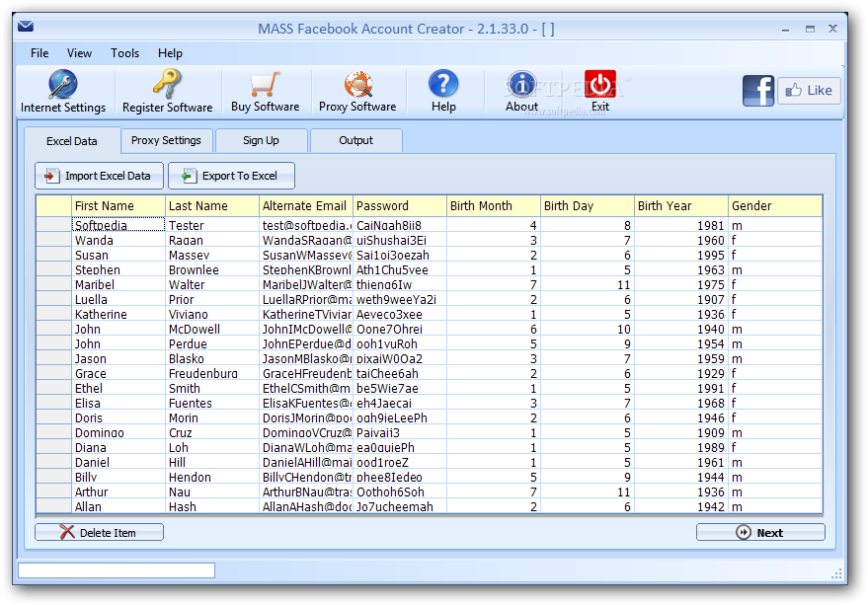Select the last name cell 'Brownlee'
Image resolution: width=868 pixels, height=605 pixels.
click(x=212, y=270)
